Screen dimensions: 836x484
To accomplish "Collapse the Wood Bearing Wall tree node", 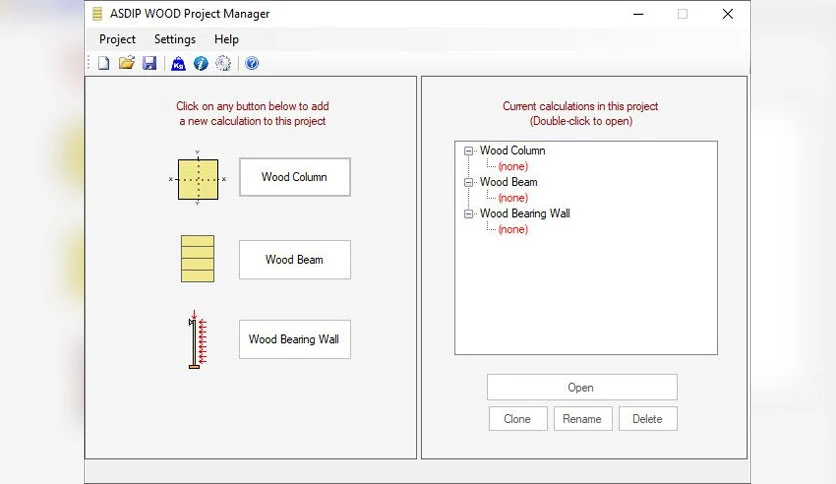I will pyautogui.click(x=468, y=214).
